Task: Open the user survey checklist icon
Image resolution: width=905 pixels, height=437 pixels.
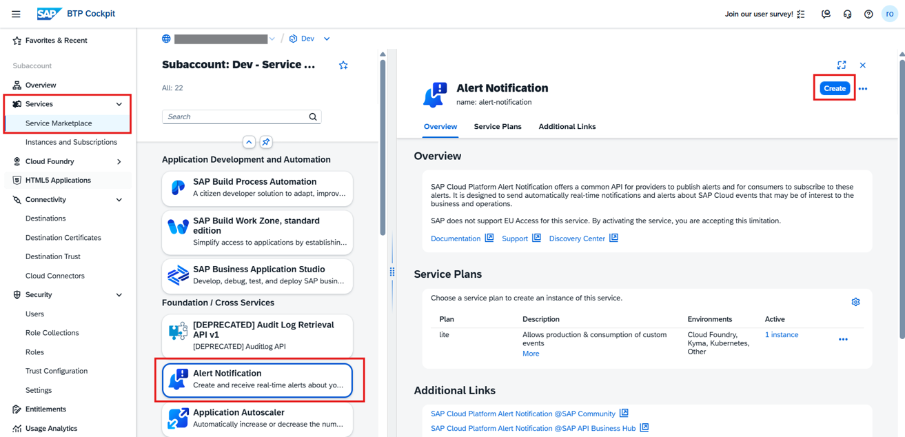Action: click(x=801, y=14)
